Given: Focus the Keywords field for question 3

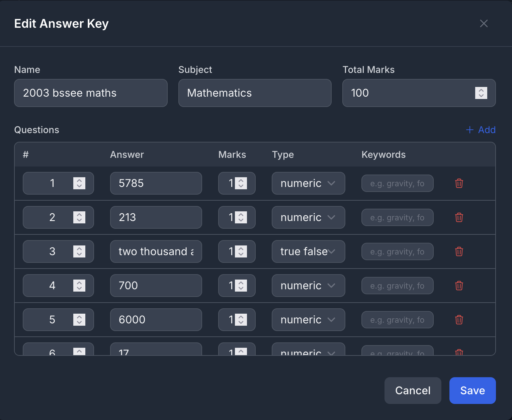Looking at the screenshot, I should 397,251.
